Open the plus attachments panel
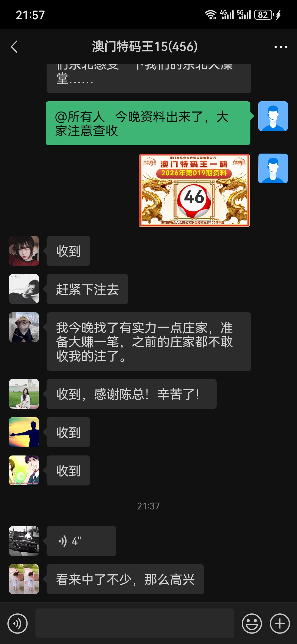The height and width of the screenshot is (644, 297). pos(280,623)
